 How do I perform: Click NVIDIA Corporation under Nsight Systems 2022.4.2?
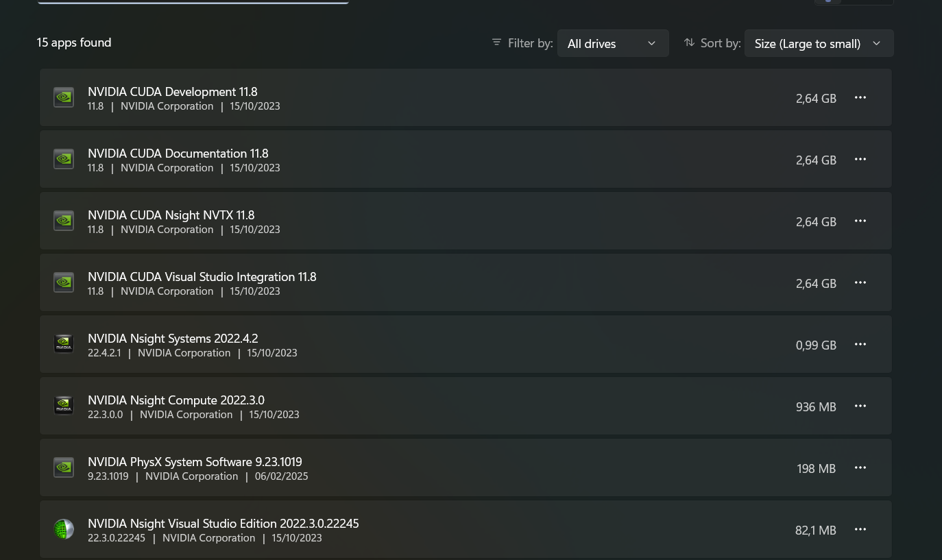(x=184, y=353)
